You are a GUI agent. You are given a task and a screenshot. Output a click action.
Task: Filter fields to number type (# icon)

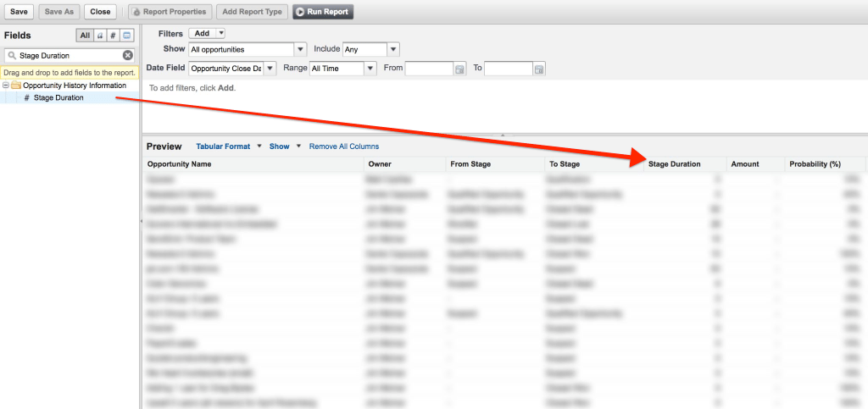point(113,36)
